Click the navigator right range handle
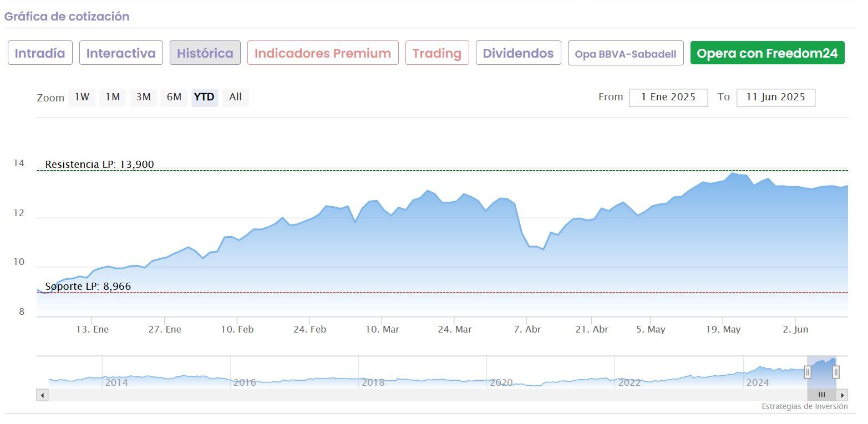The image size is (868, 424). point(836,372)
